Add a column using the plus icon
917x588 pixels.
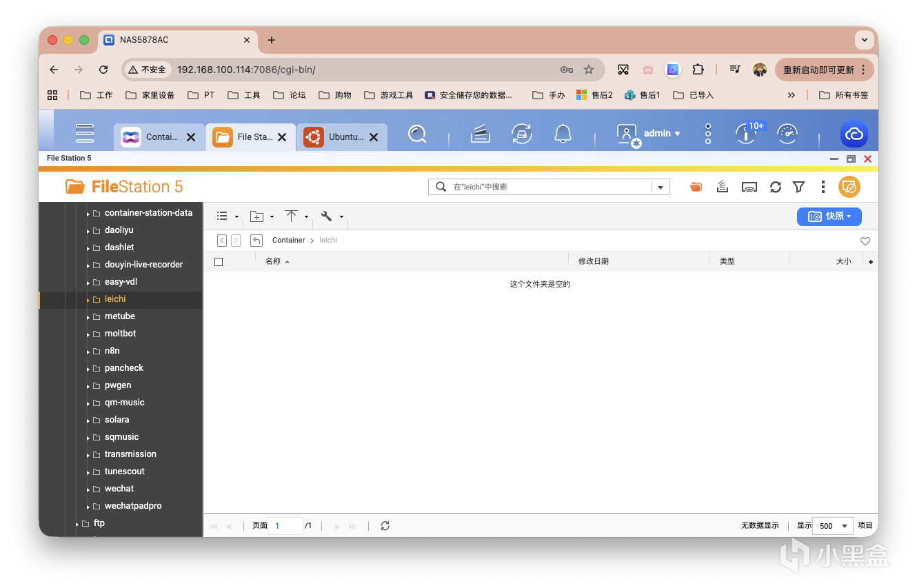(x=871, y=262)
